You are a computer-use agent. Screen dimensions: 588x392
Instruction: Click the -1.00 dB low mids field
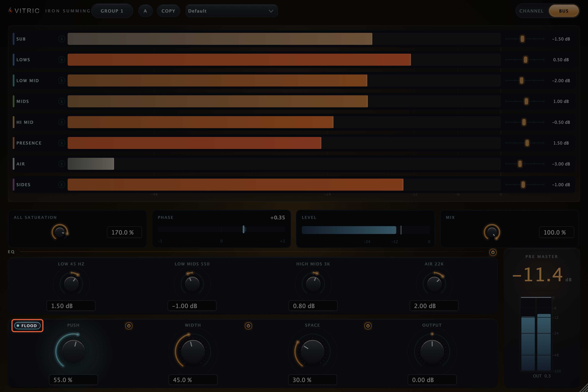click(x=192, y=306)
